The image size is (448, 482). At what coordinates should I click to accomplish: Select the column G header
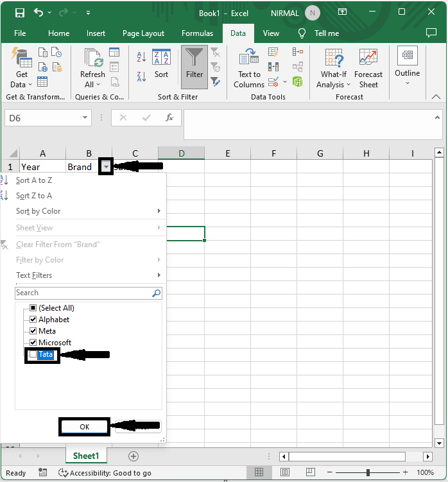click(x=320, y=153)
